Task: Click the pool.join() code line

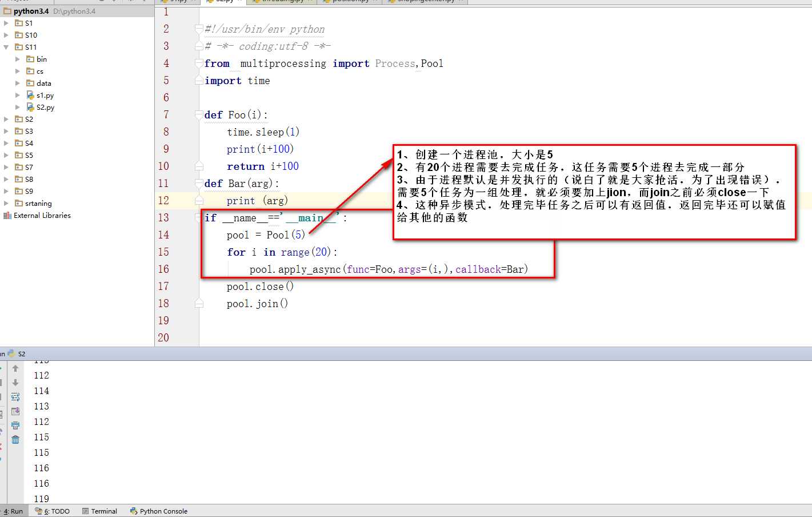Action: [257, 304]
